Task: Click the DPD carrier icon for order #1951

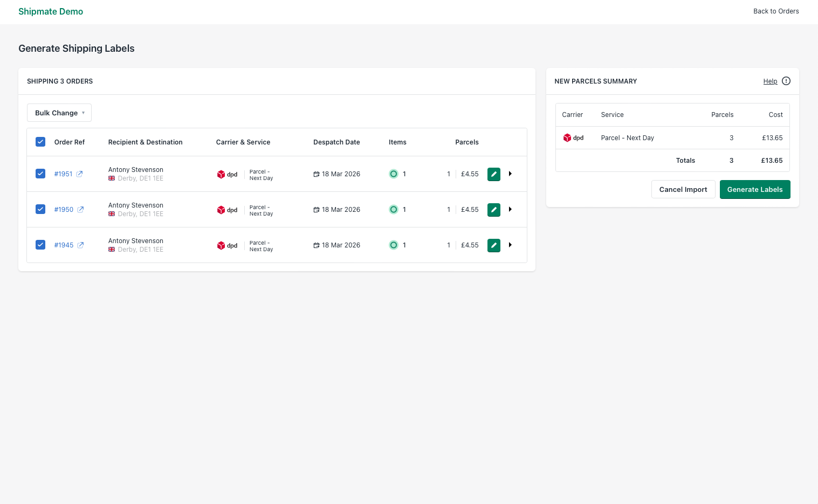Action: [x=222, y=174]
